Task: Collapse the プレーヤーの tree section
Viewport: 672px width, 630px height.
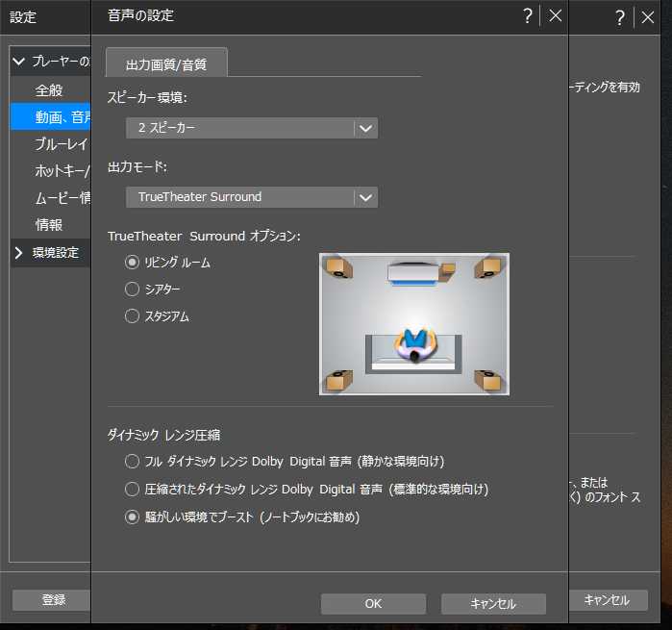Action: pyautogui.click(x=18, y=62)
